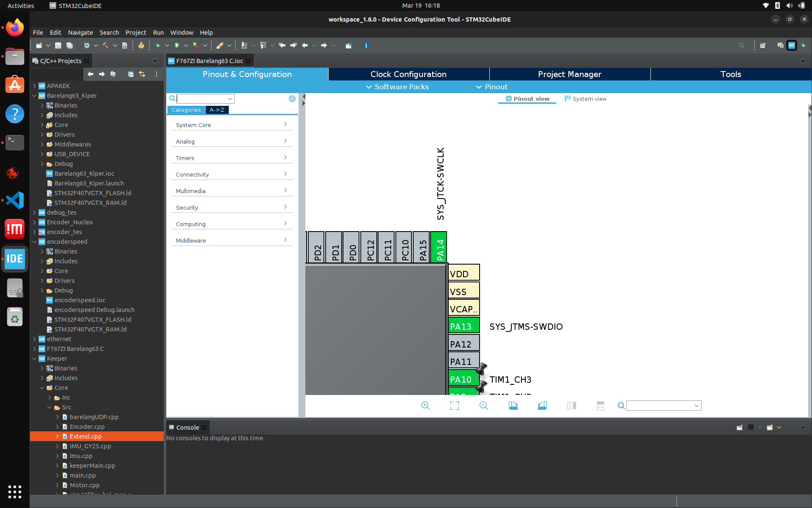Click the Console tab
This screenshot has height=508, width=812.
[x=187, y=428]
